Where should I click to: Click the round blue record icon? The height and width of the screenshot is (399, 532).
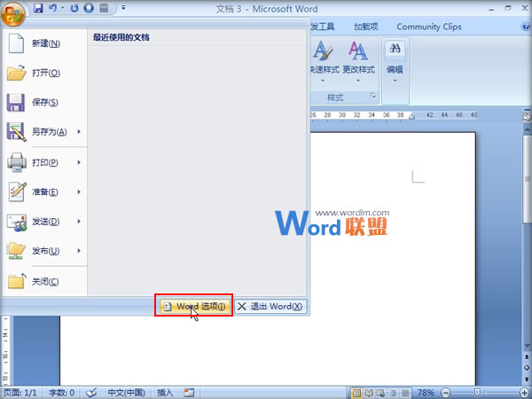click(x=89, y=8)
